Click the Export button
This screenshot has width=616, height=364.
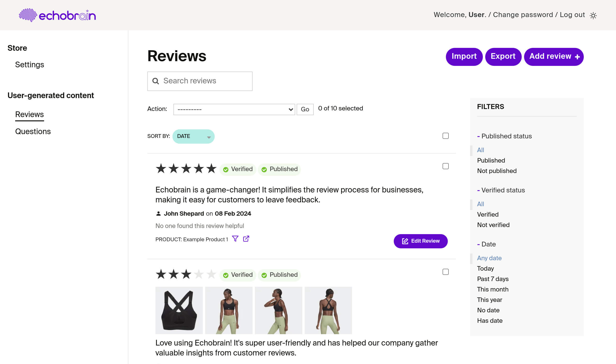[503, 57]
